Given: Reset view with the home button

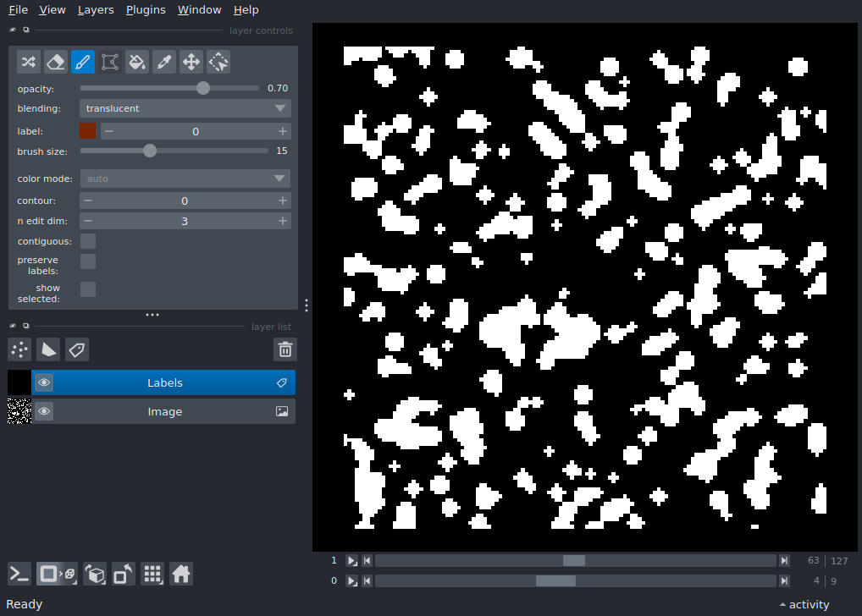Looking at the screenshot, I should [x=180, y=575].
